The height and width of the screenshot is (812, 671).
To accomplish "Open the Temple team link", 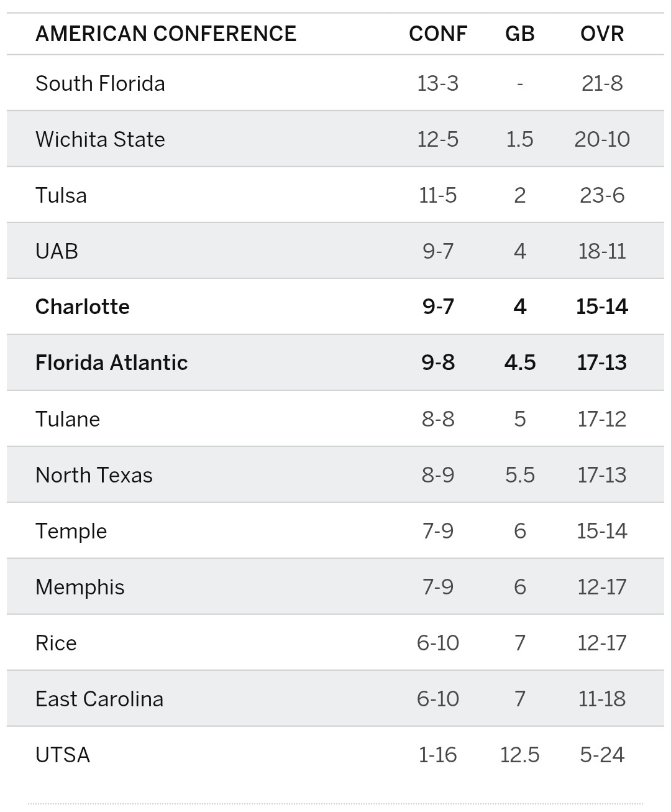I will pos(71,531).
